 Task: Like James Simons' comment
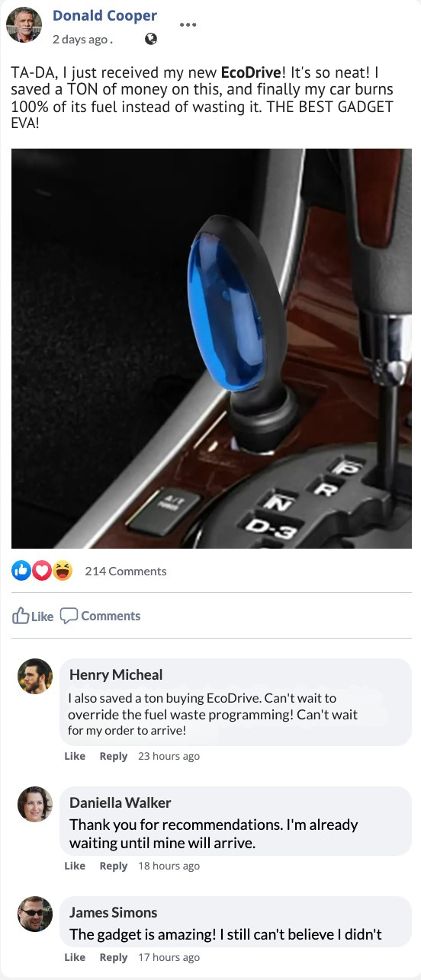[75, 957]
